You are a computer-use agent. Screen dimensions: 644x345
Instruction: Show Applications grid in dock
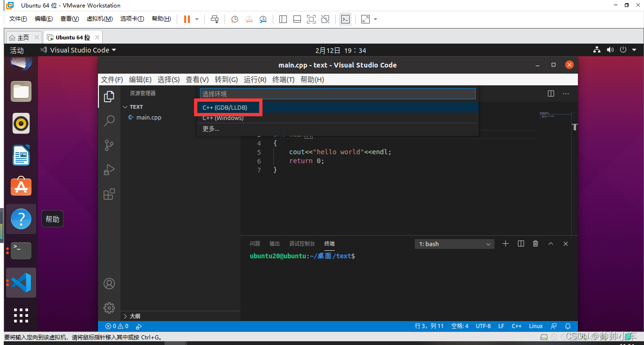pyautogui.click(x=21, y=315)
